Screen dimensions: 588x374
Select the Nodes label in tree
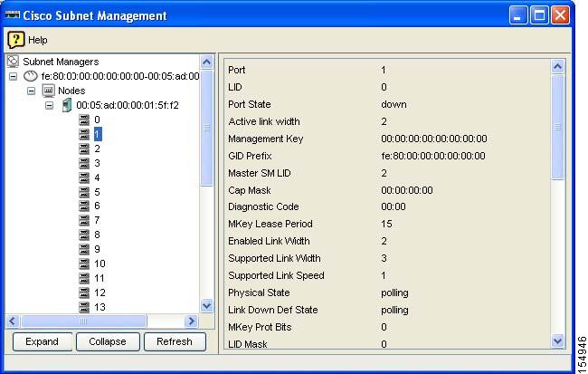(x=71, y=91)
